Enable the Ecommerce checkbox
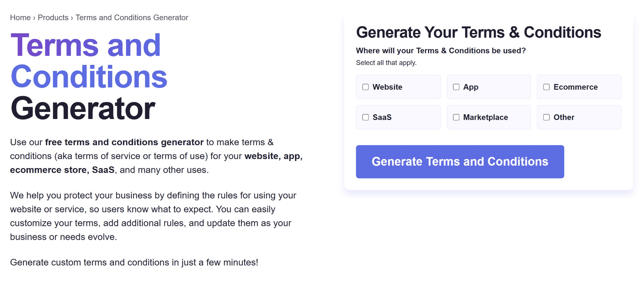Viewport: 644px width, 281px height. tap(547, 87)
